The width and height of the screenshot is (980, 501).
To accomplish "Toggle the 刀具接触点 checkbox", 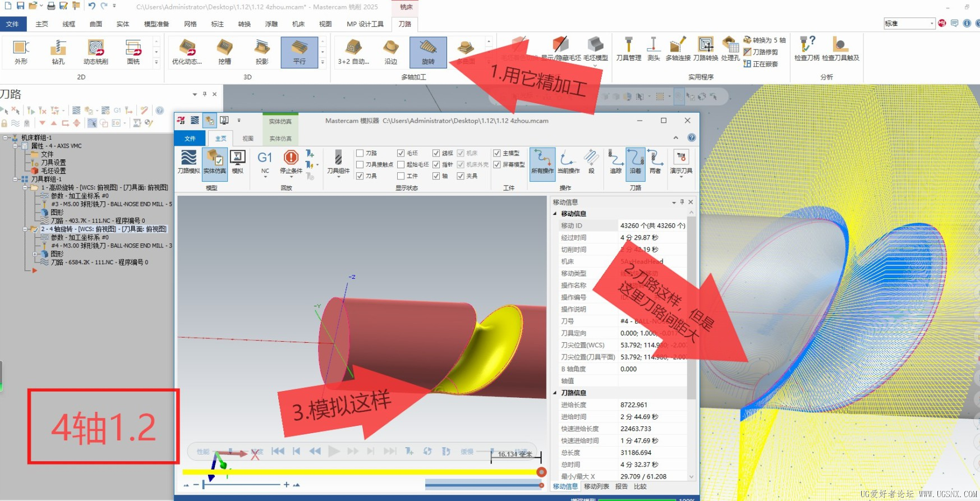I will coord(360,164).
